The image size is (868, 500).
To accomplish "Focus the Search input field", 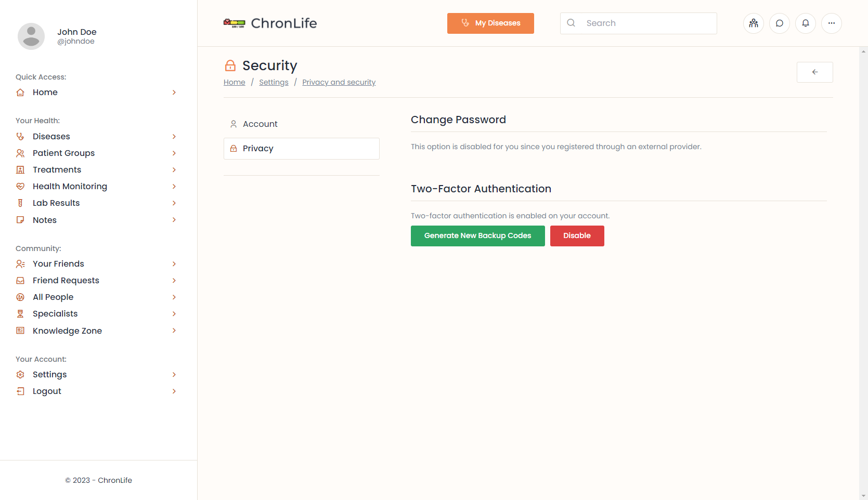I will point(639,23).
